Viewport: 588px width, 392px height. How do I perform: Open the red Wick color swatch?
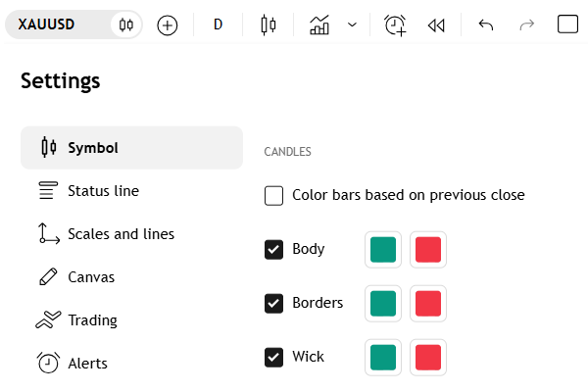tap(428, 357)
